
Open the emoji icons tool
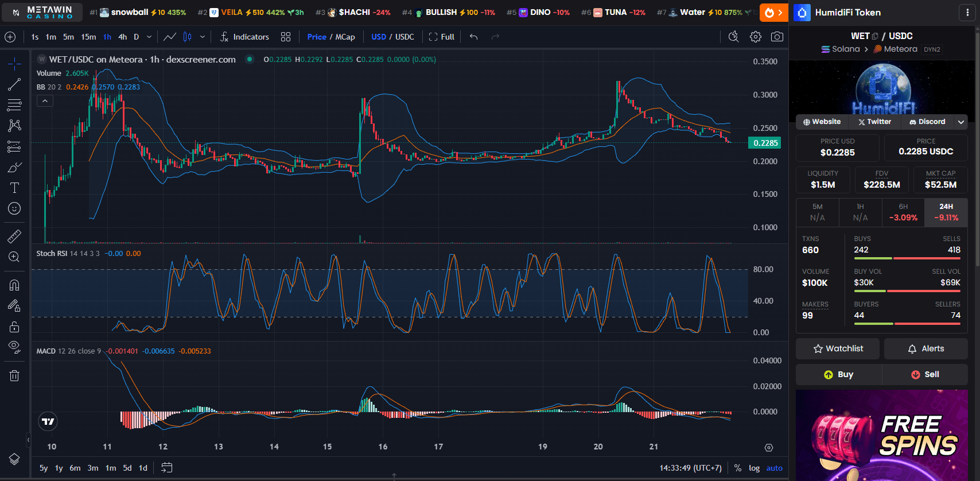(14, 208)
